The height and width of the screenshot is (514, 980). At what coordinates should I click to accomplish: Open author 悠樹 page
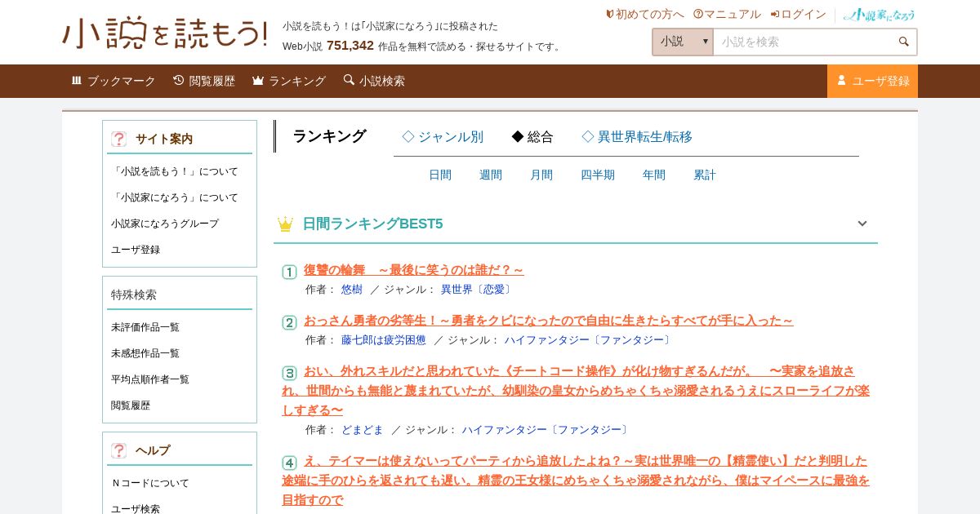(x=352, y=290)
